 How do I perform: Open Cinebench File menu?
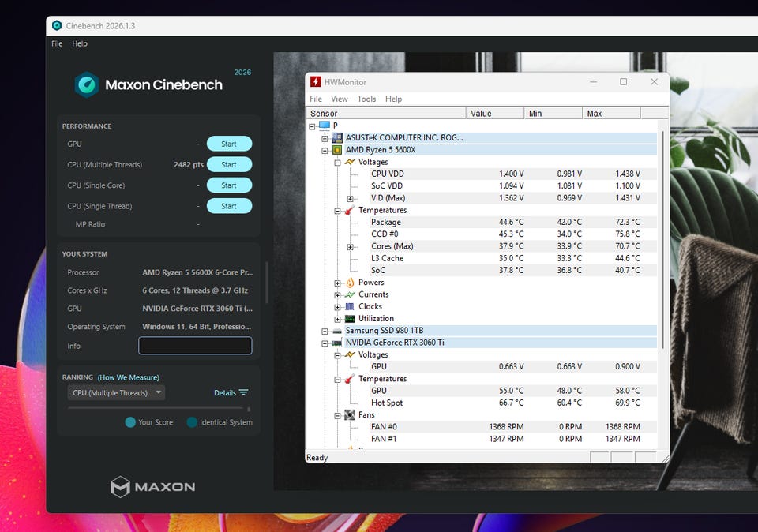57,43
